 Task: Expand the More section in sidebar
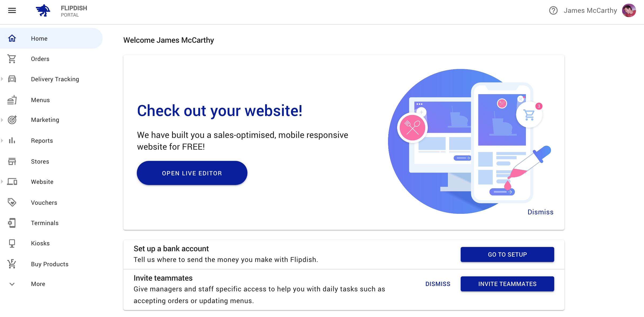pyautogui.click(x=12, y=284)
